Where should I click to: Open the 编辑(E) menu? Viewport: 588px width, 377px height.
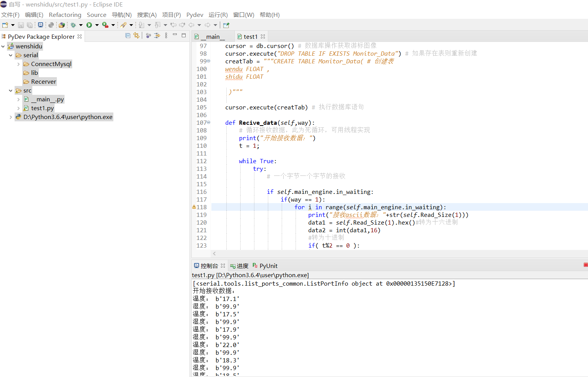pos(34,15)
